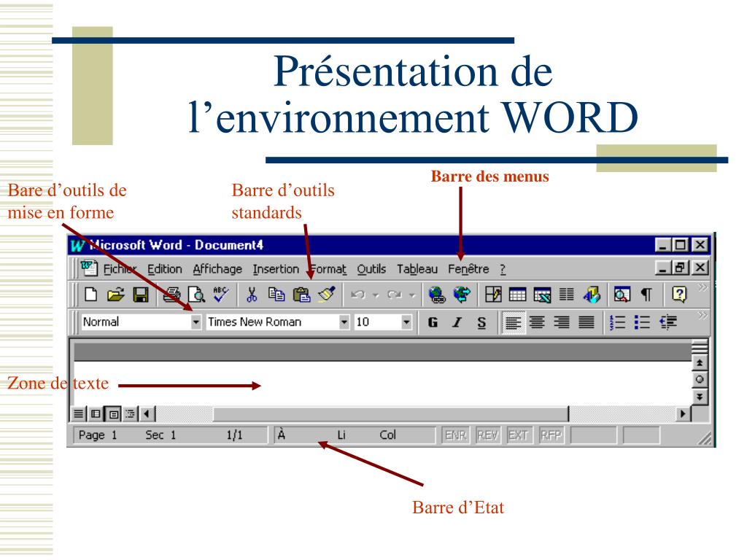747x560 pixels.
Task: Insert hyperlink with the globe chain icon
Action: coord(436,295)
